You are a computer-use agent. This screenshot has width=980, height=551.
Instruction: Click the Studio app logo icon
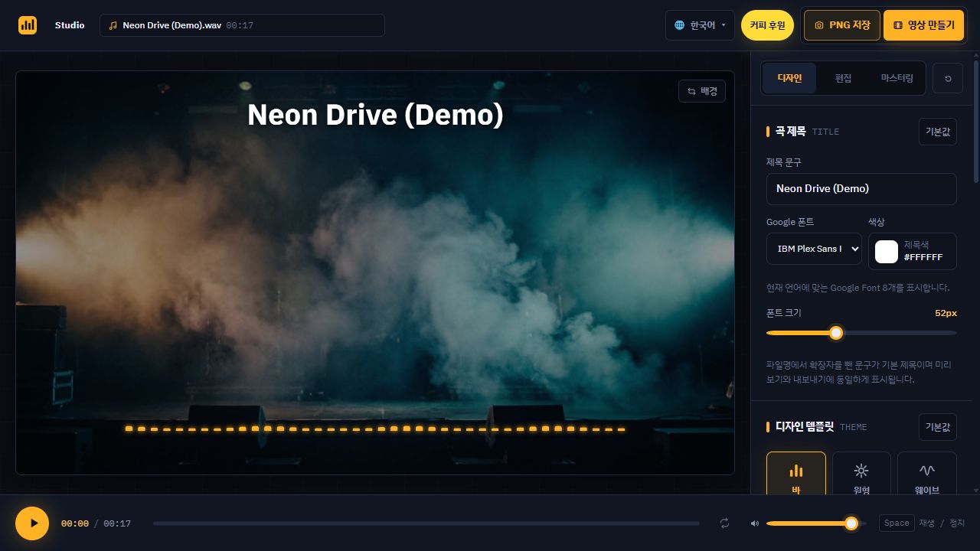click(x=28, y=25)
